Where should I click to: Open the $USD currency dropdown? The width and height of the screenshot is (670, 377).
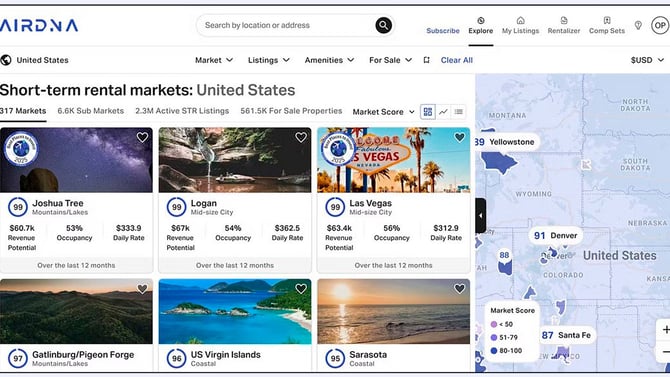point(647,60)
